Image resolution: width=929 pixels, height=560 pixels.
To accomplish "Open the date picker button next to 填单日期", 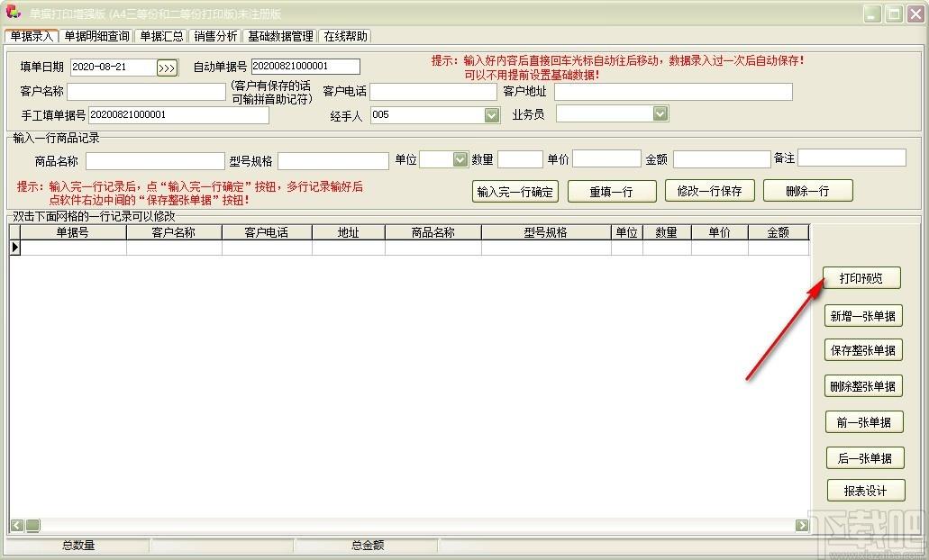I will tap(167, 68).
